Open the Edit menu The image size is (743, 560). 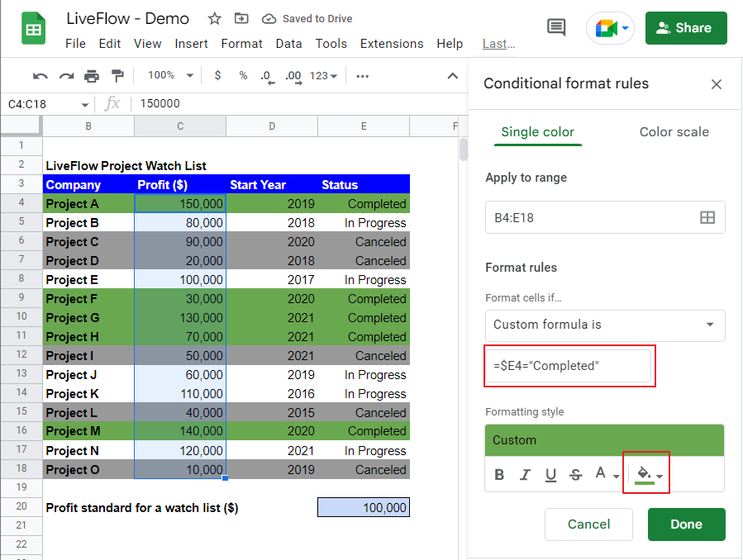click(109, 44)
